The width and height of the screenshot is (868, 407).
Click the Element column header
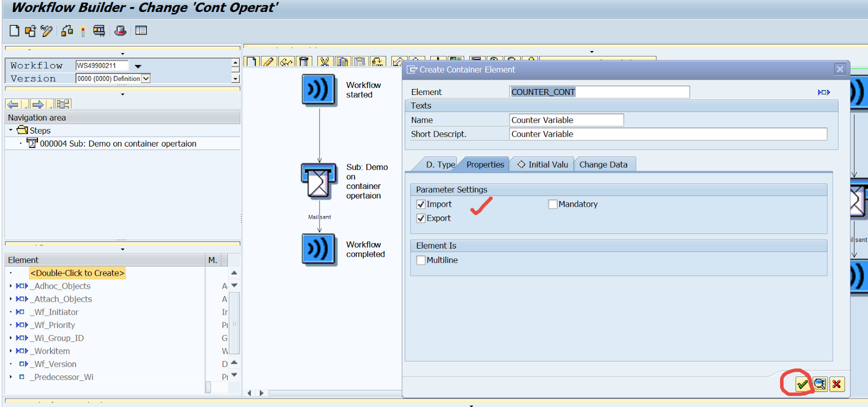tap(105, 260)
